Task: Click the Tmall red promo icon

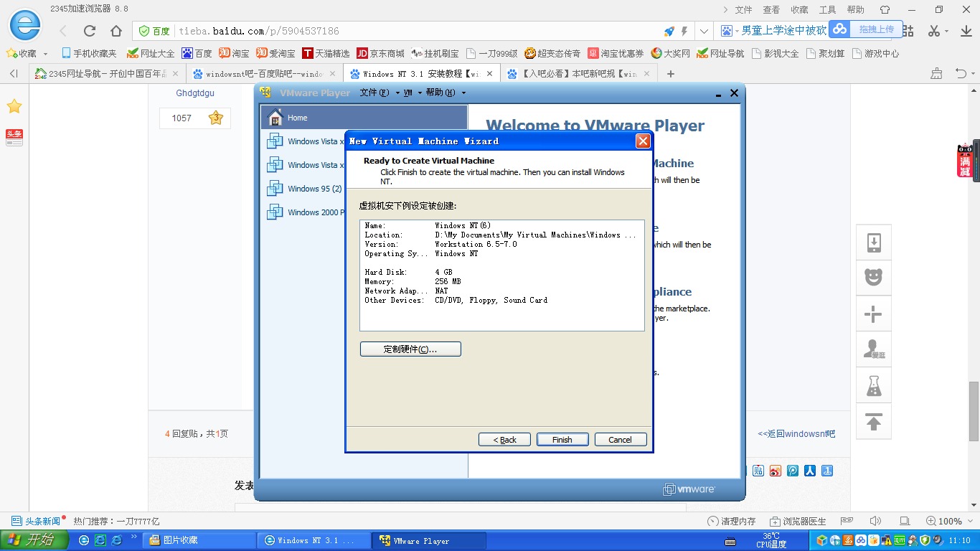Action: pos(965,161)
